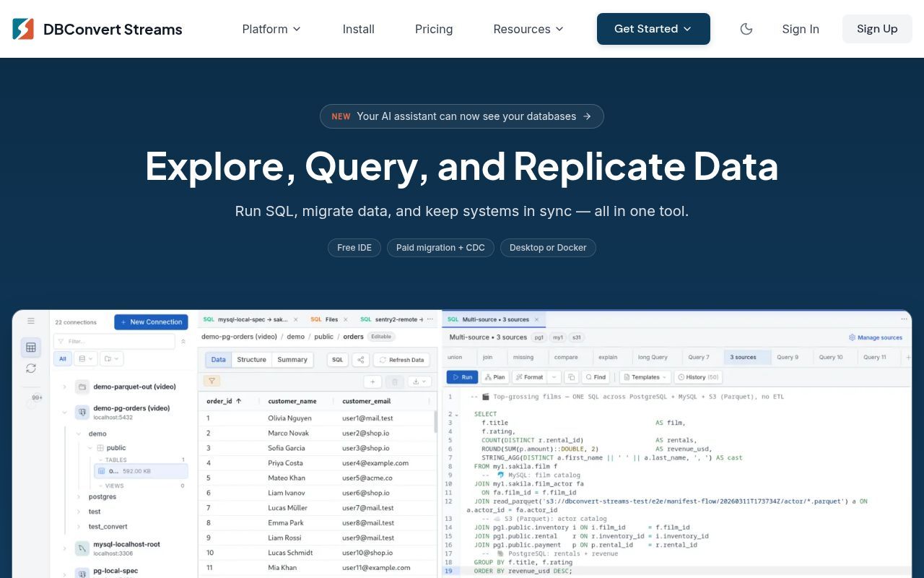This screenshot has height=578, width=924.
Task: Click the data table vertical scrollbar
Action: click(435, 421)
